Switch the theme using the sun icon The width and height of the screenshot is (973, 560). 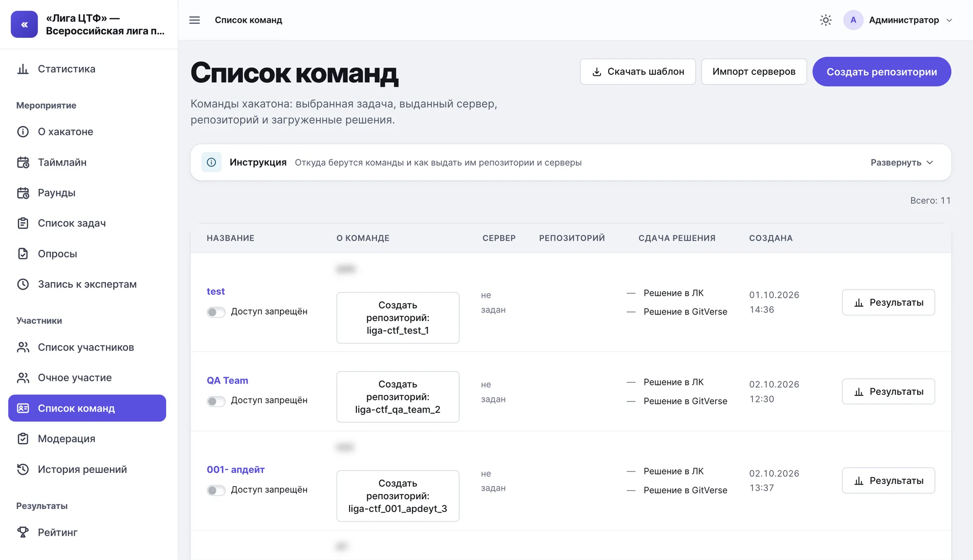coord(826,20)
